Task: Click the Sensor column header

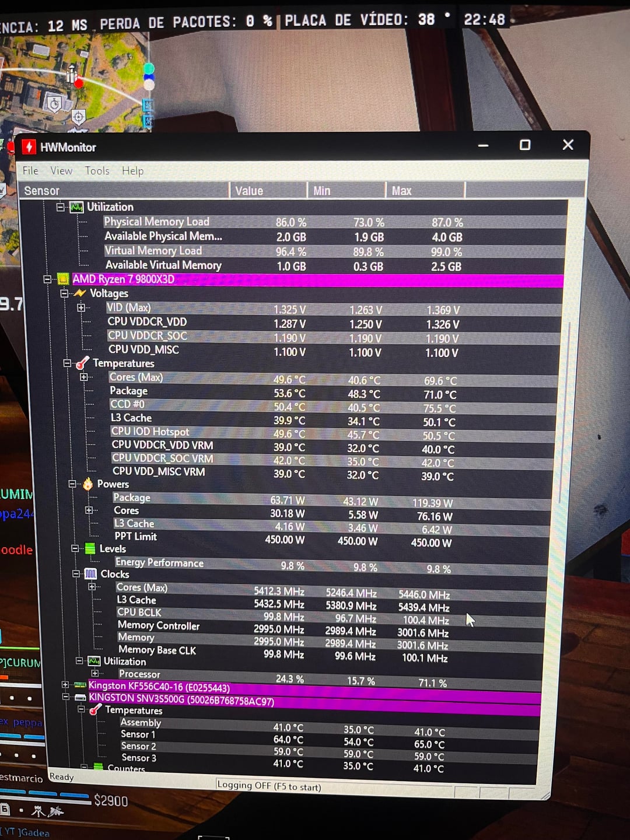Action: point(124,191)
